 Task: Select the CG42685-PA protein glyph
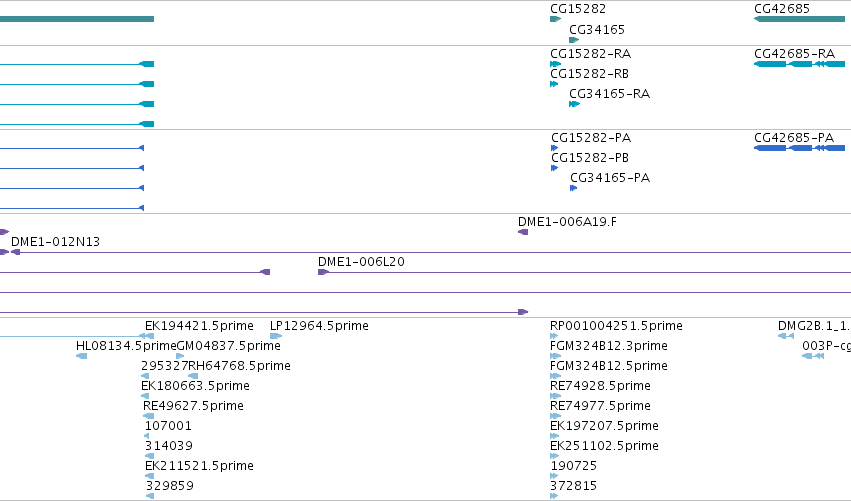[799, 148]
